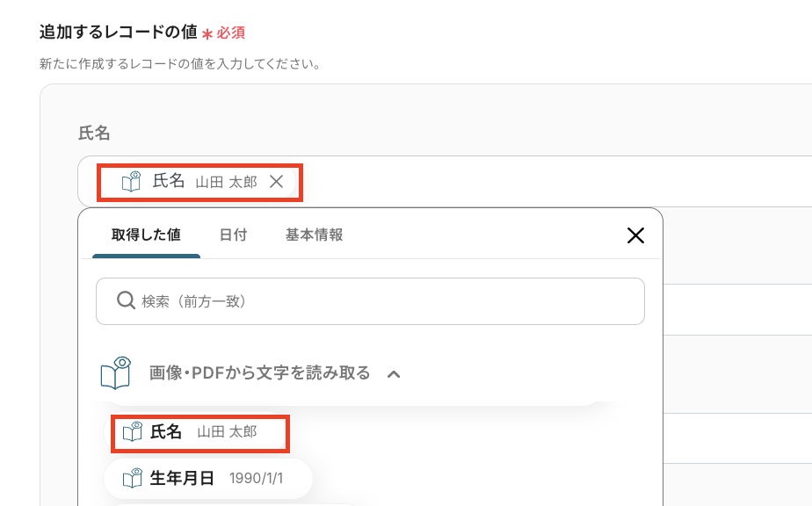The height and width of the screenshot is (506, 812).
Task: Choose the 生年月日 1990/1/1 value item
Action: [211, 479]
